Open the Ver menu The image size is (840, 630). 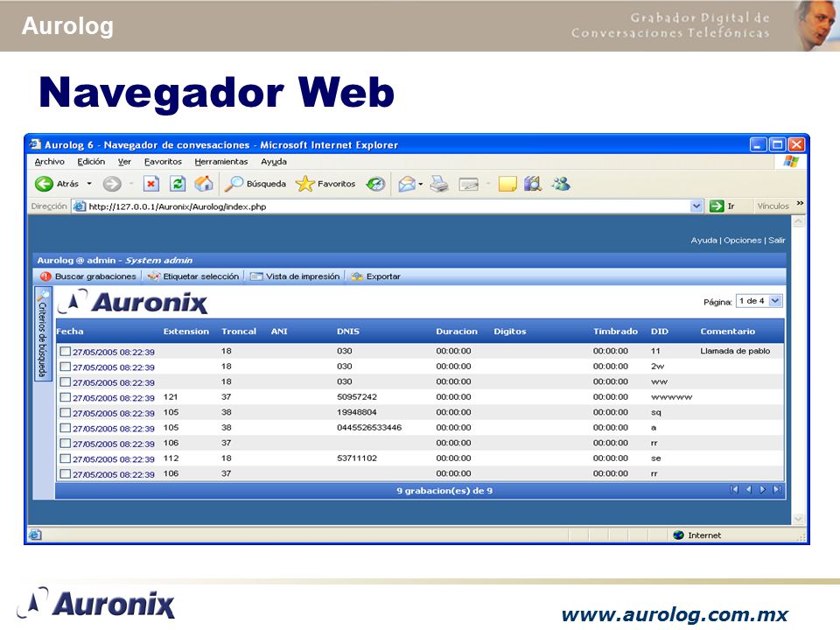(125, 162)
